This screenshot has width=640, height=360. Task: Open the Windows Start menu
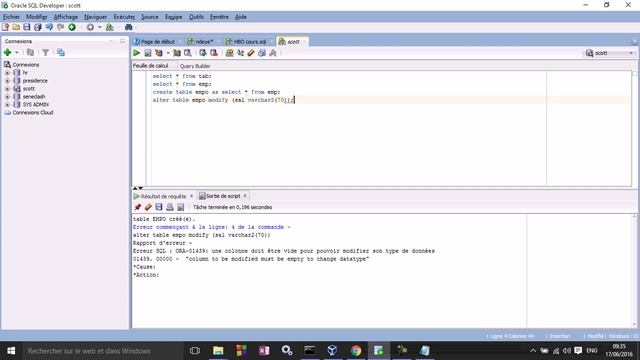[11, 351]
